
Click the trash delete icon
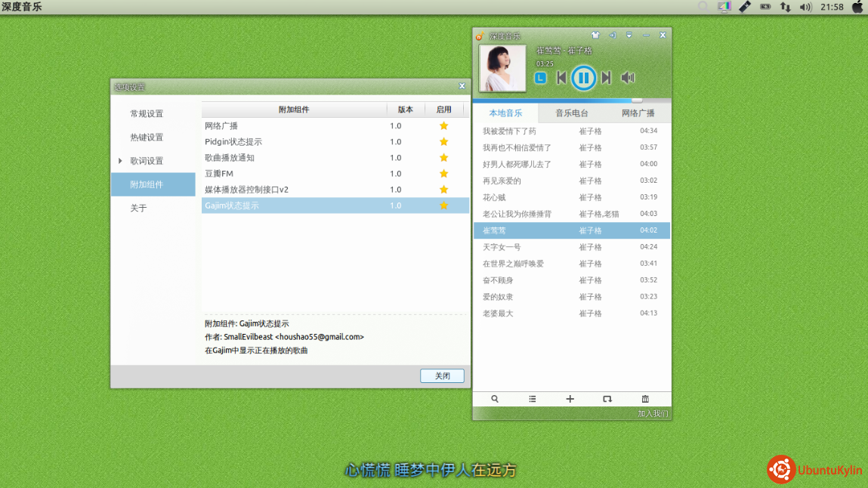coord(645,399)
